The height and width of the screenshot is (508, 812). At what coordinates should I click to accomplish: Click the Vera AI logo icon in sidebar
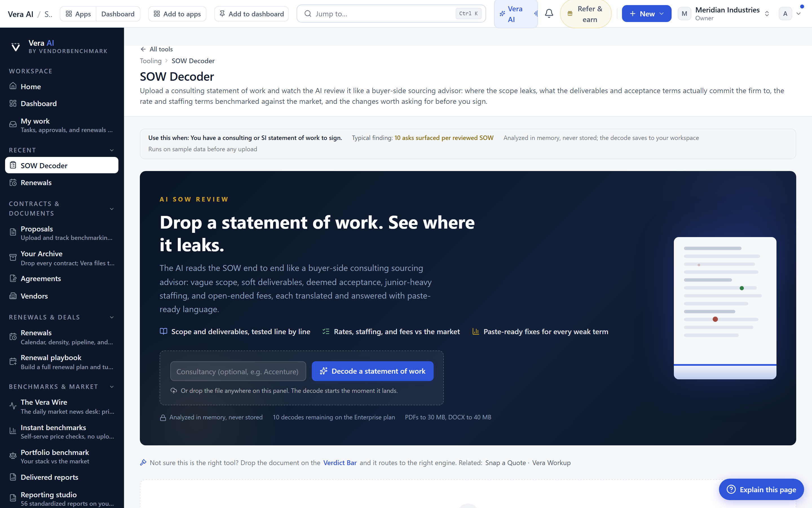16,47
